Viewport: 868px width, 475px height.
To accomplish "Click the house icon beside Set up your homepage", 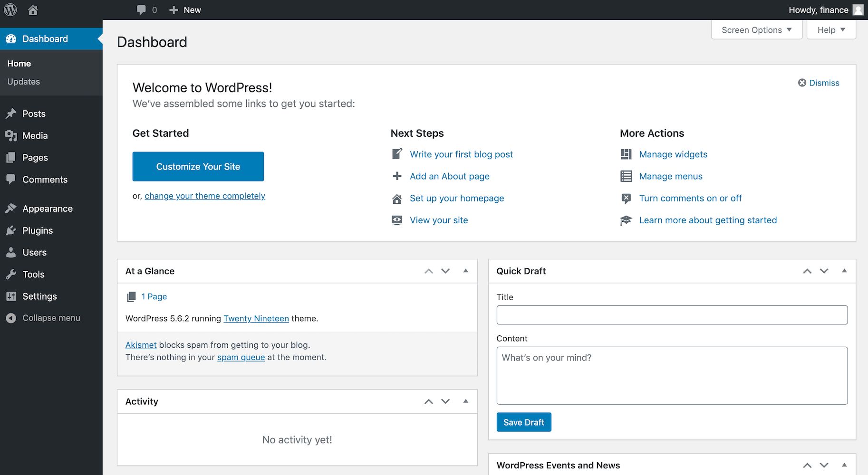I will click(x=397, y=199).
